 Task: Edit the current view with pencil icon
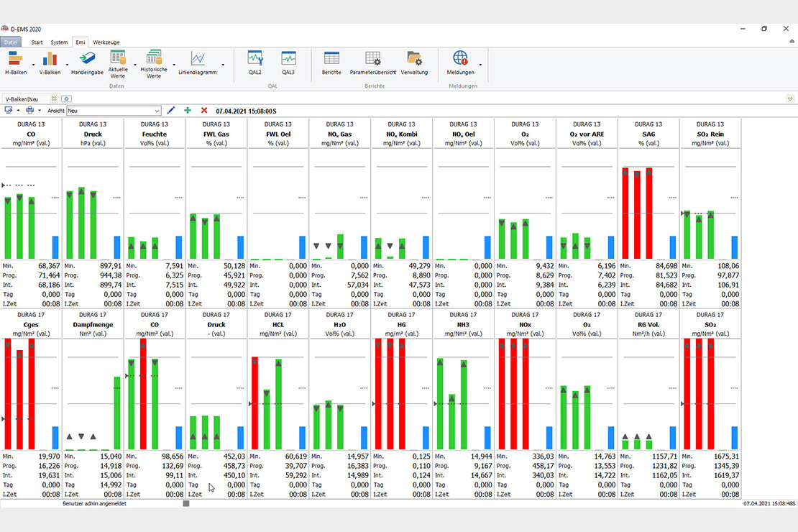pyautogui.click(x=170, y=111)
